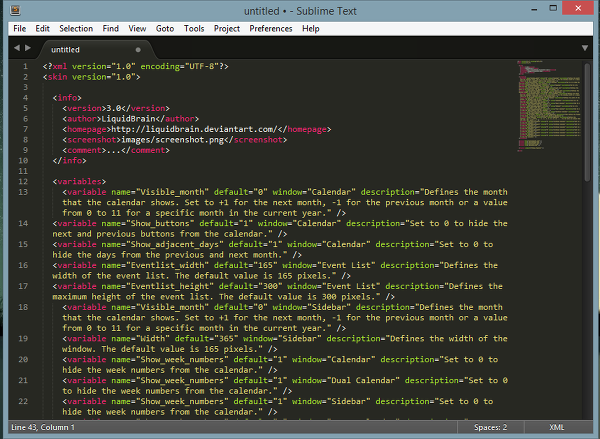This screenshot has width=600, height=439.
Task: Open the Project menu
Action: [x=227, y=29]
